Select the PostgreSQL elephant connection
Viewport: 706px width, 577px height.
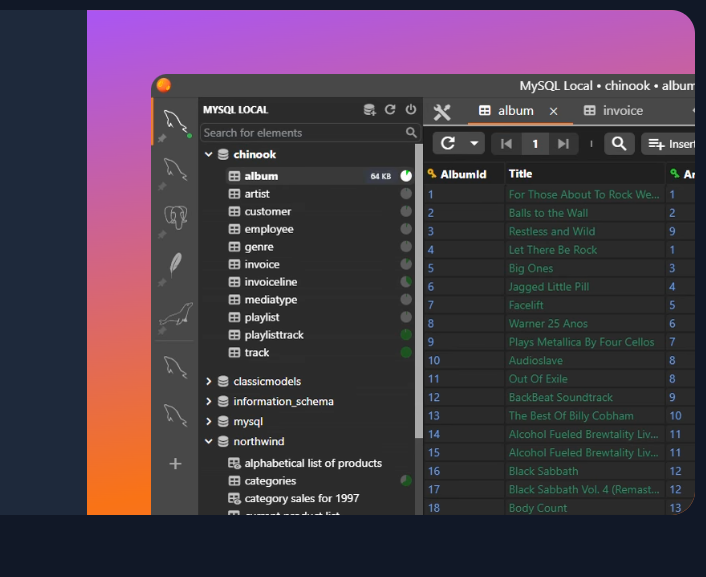[x=175, y=218]
